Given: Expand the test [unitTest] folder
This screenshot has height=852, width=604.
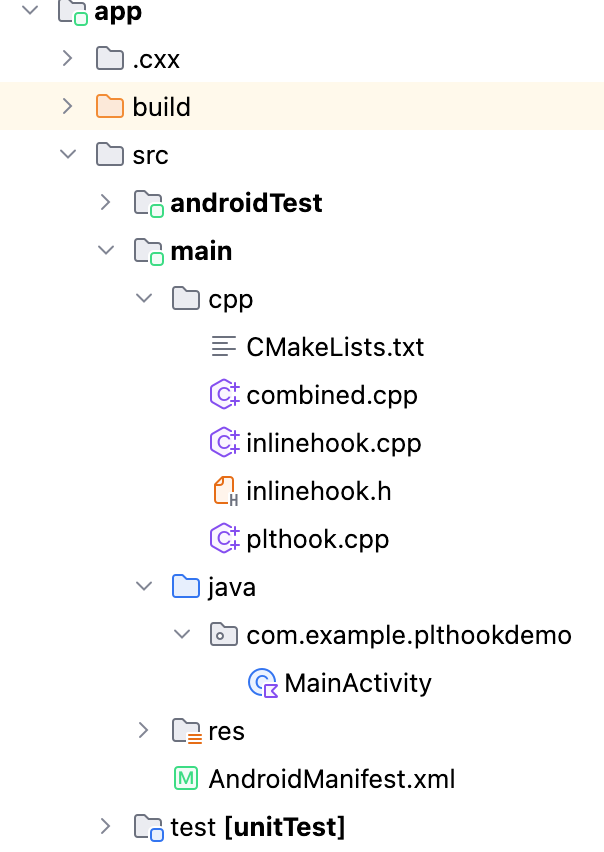Looking at the screenshot, I should click(105, 827).
